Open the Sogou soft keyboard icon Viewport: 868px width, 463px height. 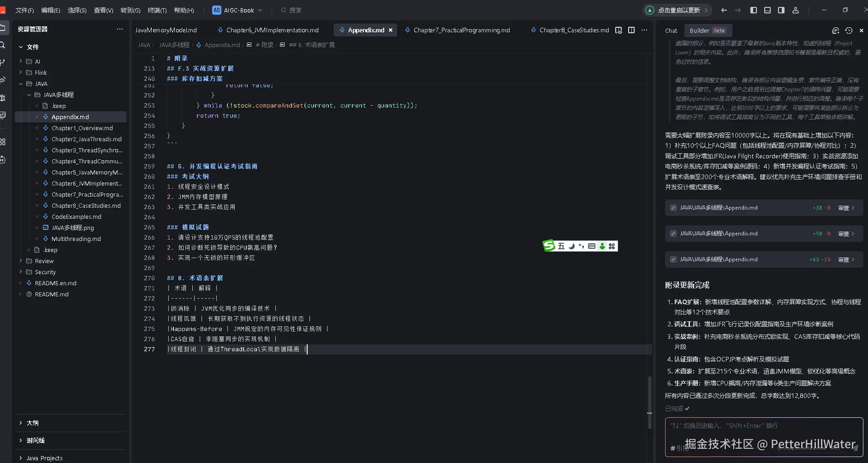click(x=592, y=246)
